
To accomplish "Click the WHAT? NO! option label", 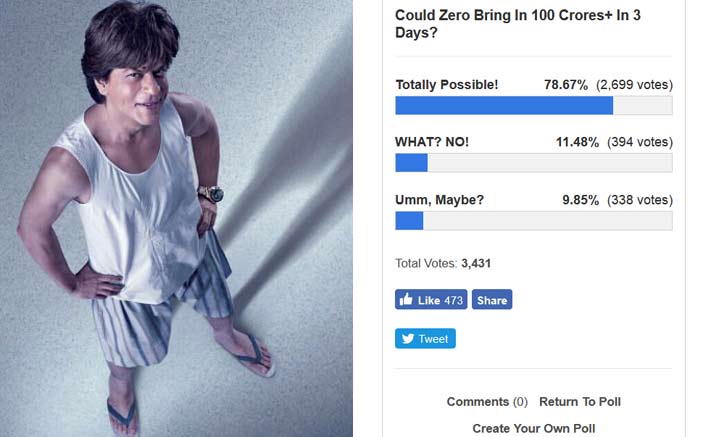I will [x=432, y=142].
